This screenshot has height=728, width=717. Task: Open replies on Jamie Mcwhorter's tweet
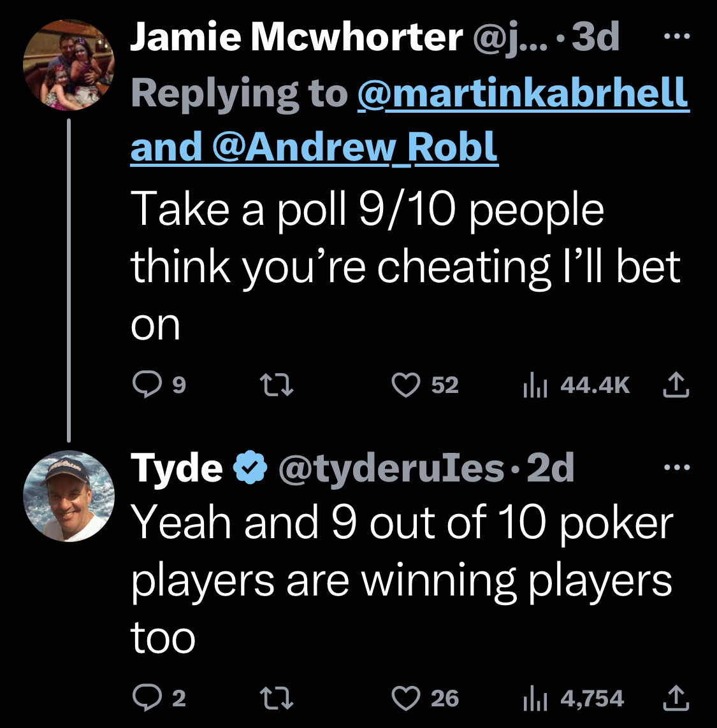tap(159, 385)
